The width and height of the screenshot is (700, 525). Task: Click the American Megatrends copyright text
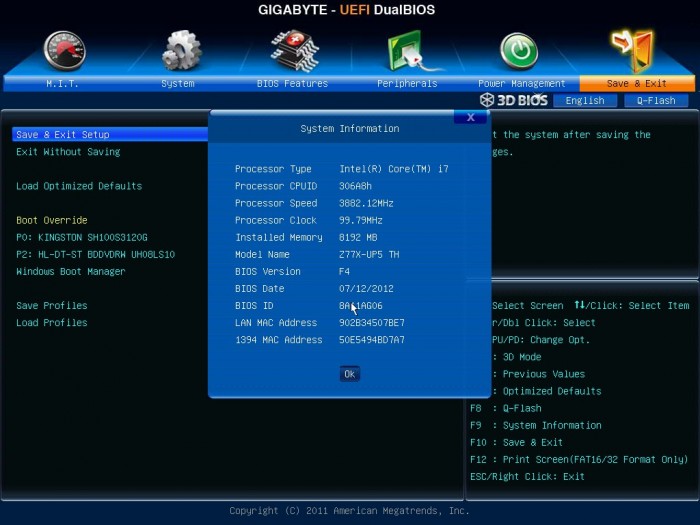(x=350, y=511)
